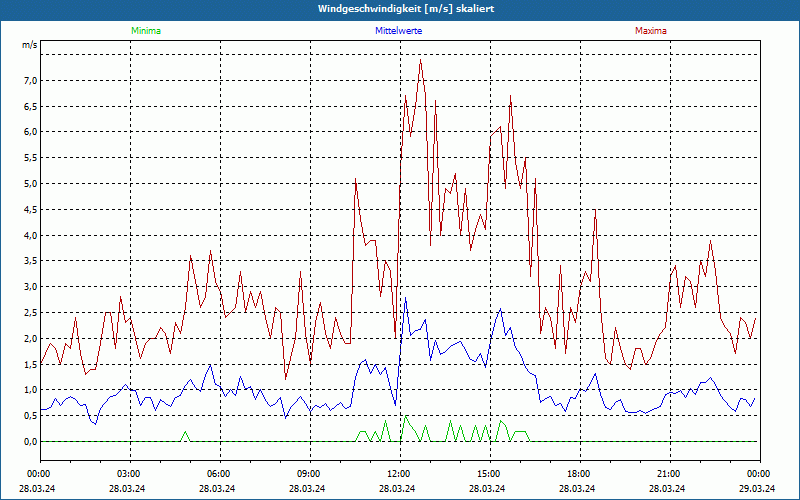Select the 12:00 time label on the x-axis
This screenshot has width=800, height=500.
[x=399, y=474]
